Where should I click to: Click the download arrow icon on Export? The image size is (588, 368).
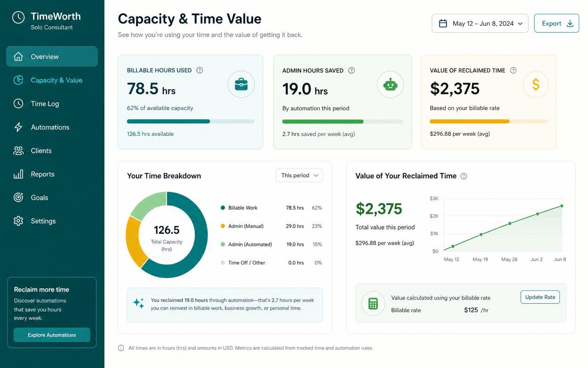[570, 23]
